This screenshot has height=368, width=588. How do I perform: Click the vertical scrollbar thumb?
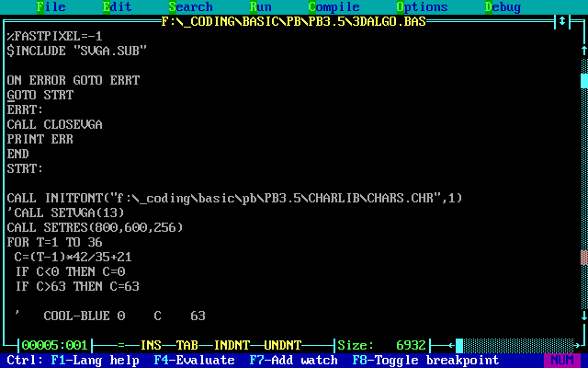pos(584,81)
